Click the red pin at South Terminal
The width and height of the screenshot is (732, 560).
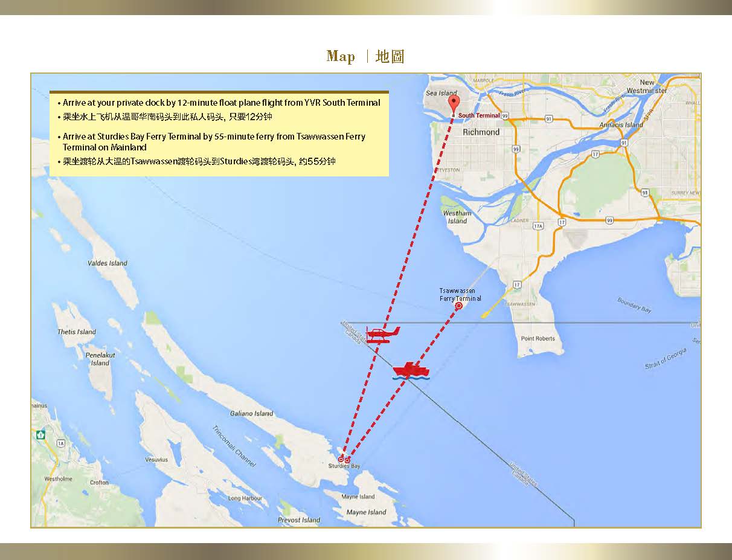click(x=454, y=104)
